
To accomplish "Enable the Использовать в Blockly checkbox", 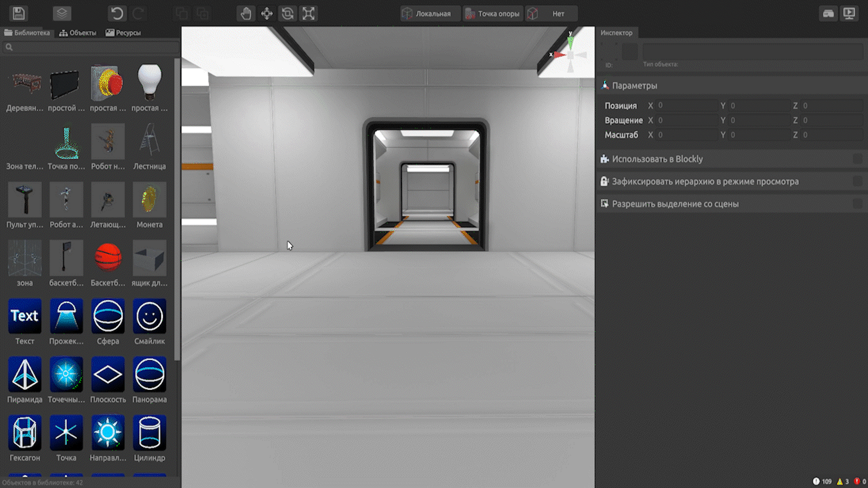I will coord(857,159).
